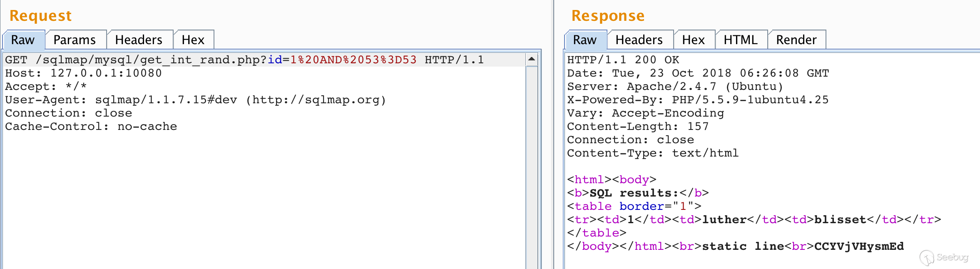Screen dimensions: 980x269
Task: Select the Request Raw tab
Action: point(23,40)
